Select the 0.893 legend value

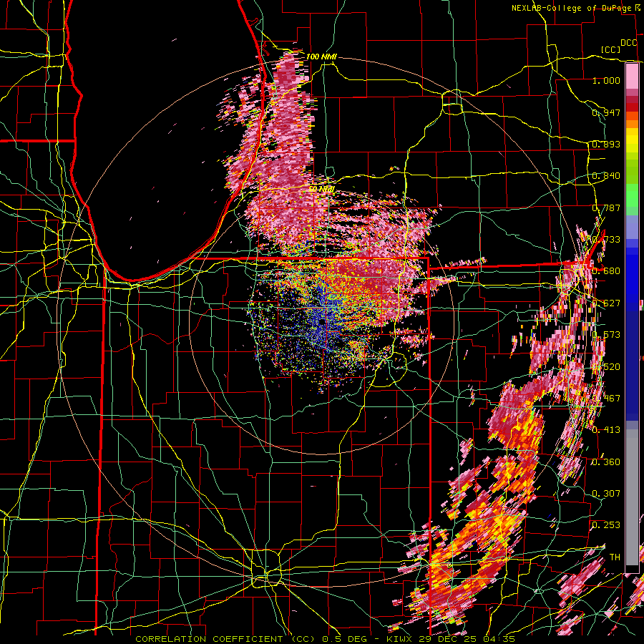(606, 144)
